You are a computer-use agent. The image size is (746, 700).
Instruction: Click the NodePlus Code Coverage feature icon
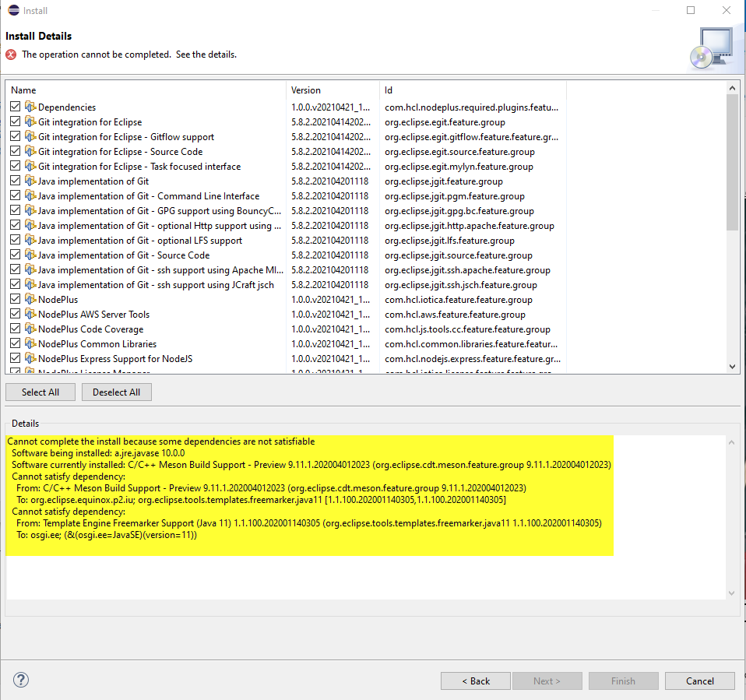click(30, 329)
